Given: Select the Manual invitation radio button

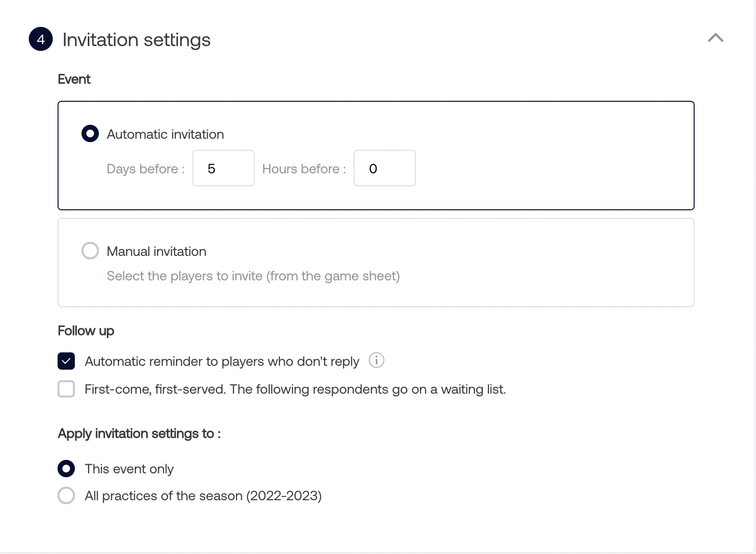Looking at the screenshot, I should click(x=90, y=251).
